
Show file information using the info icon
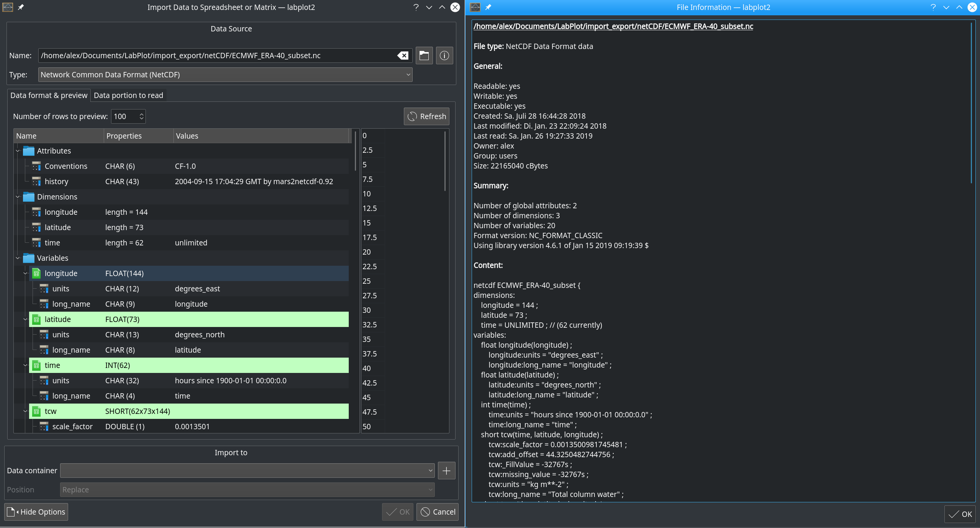444,56
